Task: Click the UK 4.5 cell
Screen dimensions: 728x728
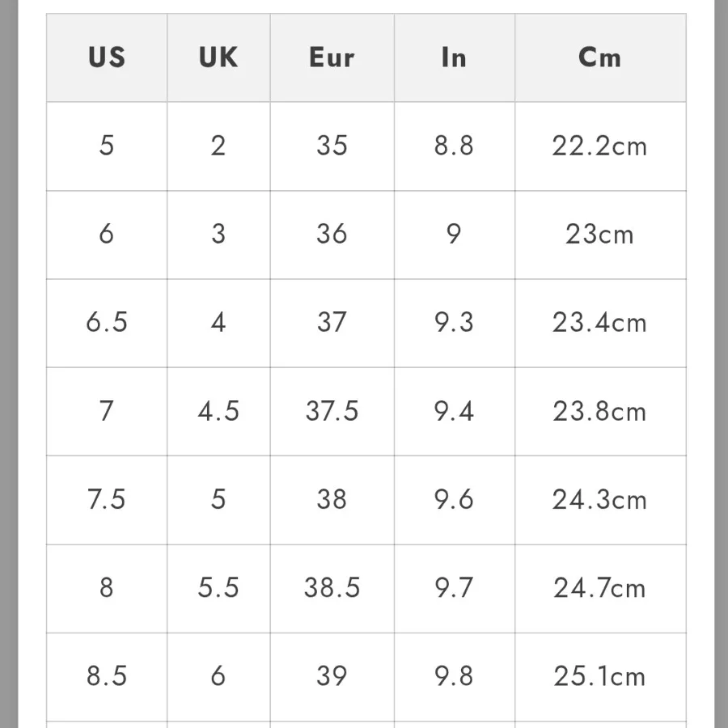Action: (218, 411)
